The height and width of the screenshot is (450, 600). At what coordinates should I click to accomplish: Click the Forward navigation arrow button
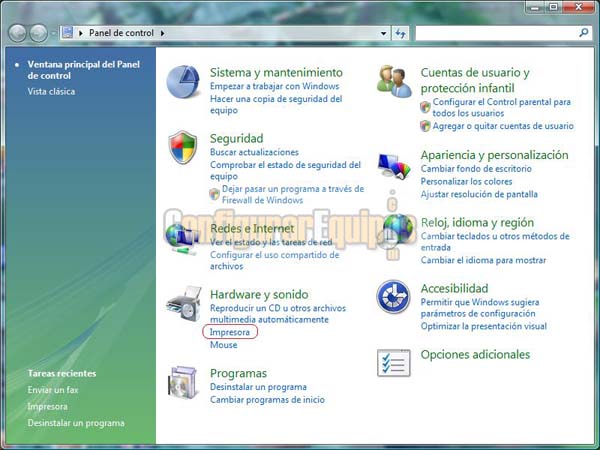point(39,33)
